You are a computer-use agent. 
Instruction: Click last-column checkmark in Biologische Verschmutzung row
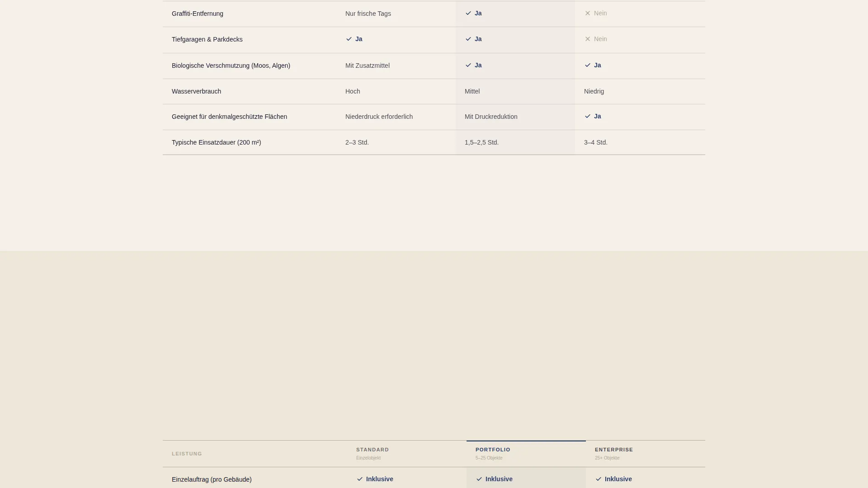(x=588, y=65)
